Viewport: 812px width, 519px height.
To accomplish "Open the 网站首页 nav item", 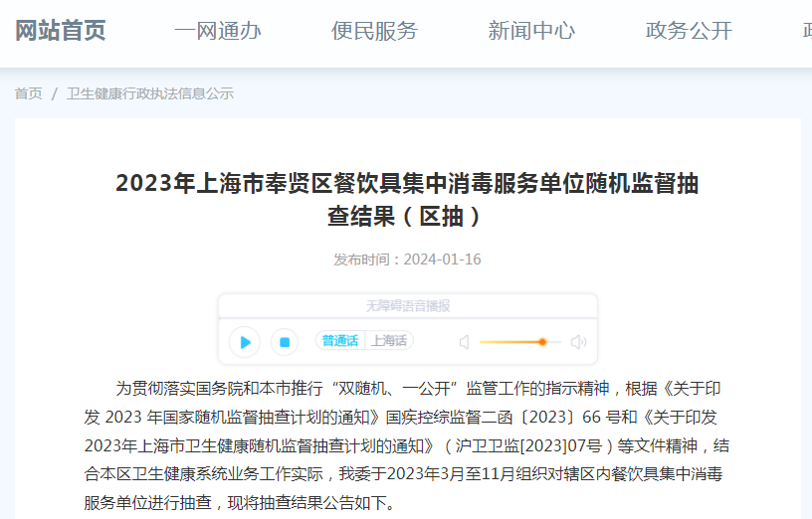I will pos(60,31).
